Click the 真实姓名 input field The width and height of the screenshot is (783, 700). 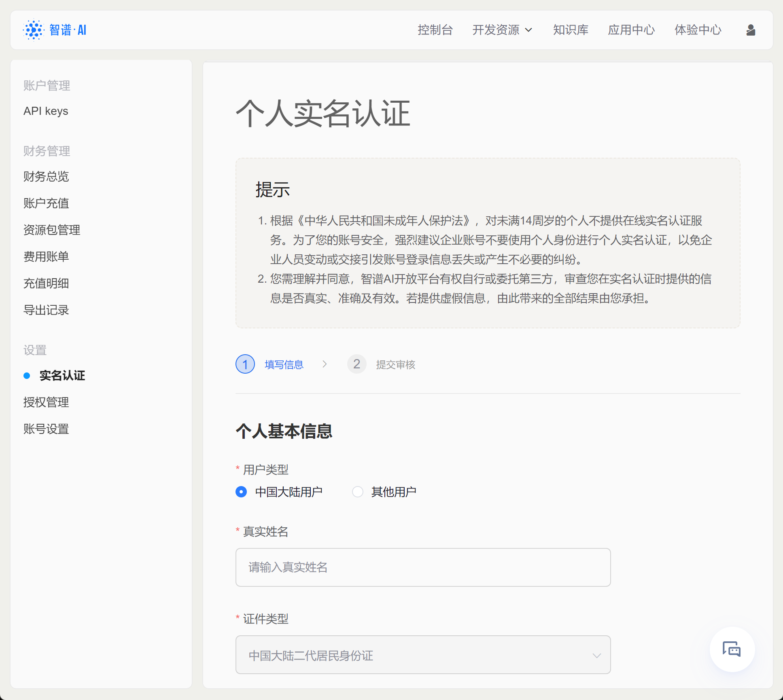[x=422, y=567]
